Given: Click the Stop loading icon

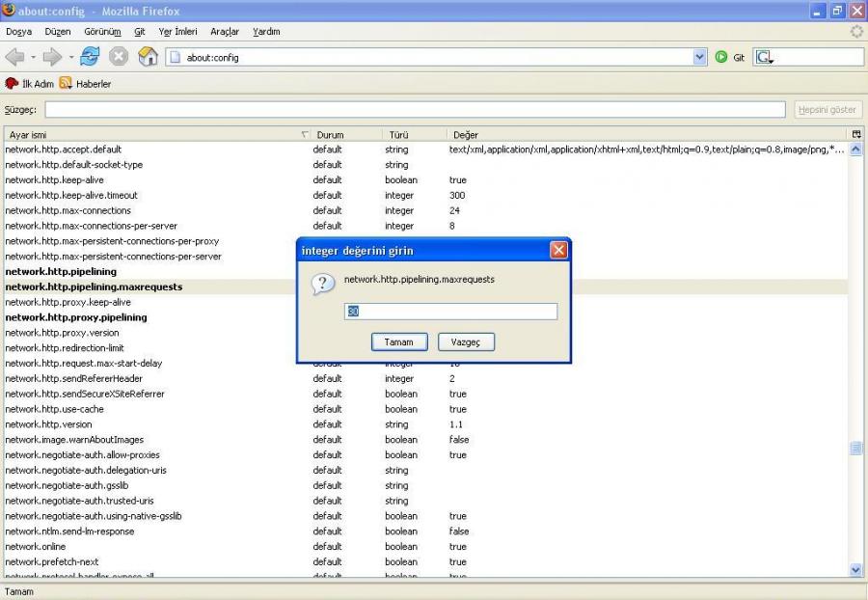Looking at the screenshot, I should click(x=119, y=57).
